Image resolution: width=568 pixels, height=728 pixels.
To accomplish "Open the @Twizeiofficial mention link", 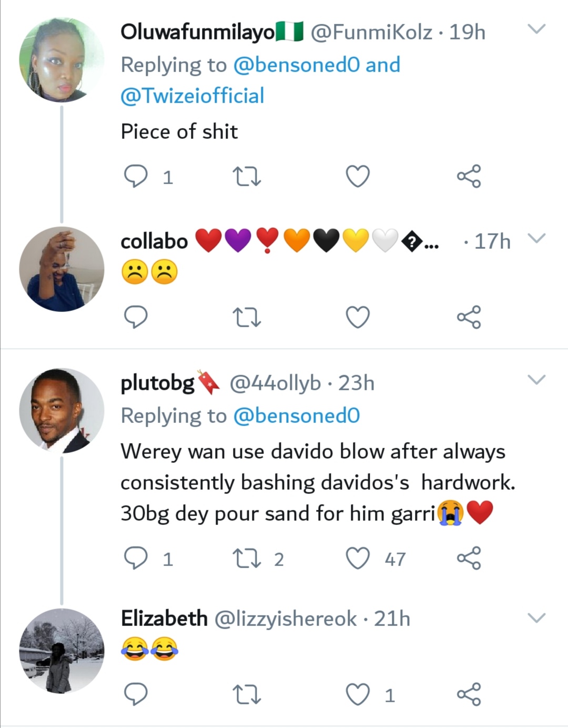I will click(192, 96).
